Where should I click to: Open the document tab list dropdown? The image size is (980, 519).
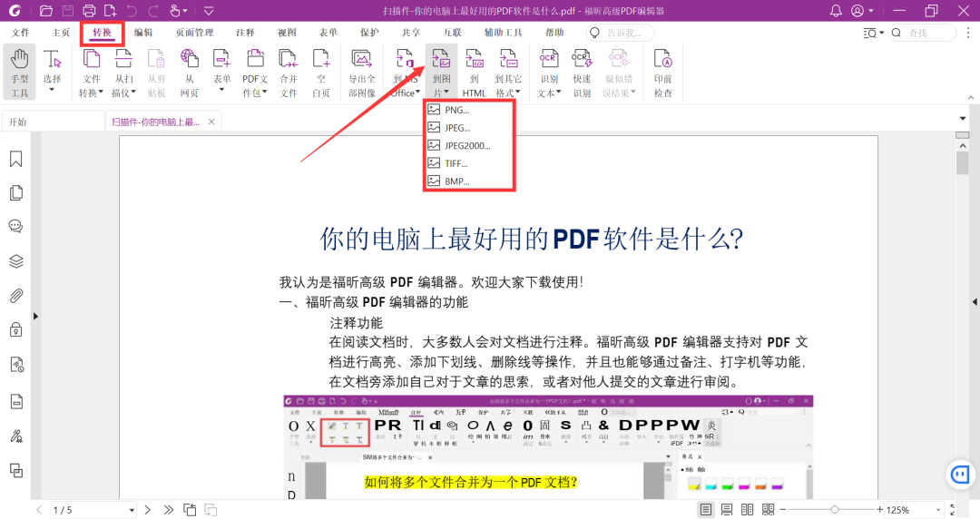point(963,119)
